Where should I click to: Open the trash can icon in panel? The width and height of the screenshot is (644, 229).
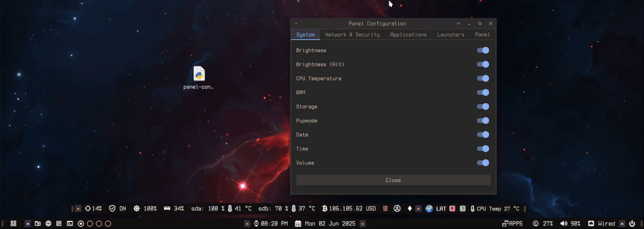pos(385,208)
